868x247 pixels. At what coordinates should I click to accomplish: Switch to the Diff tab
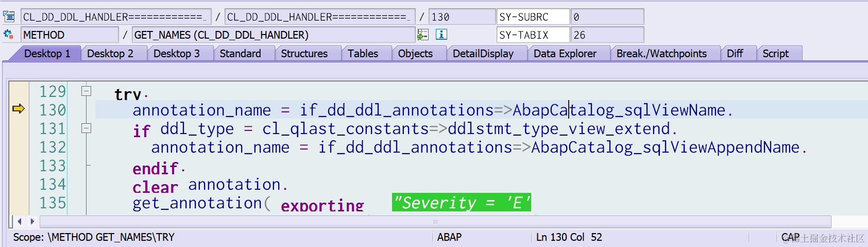pos(735,54)
